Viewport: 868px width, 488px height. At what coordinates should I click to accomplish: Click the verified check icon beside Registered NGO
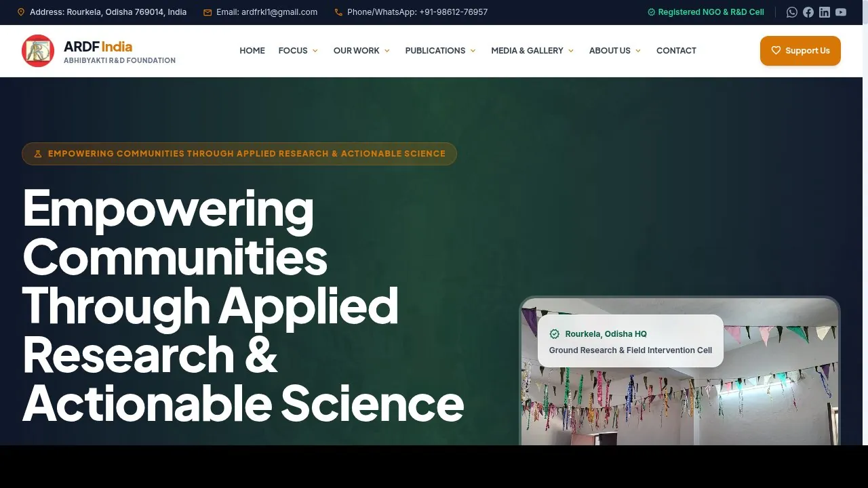652,12
